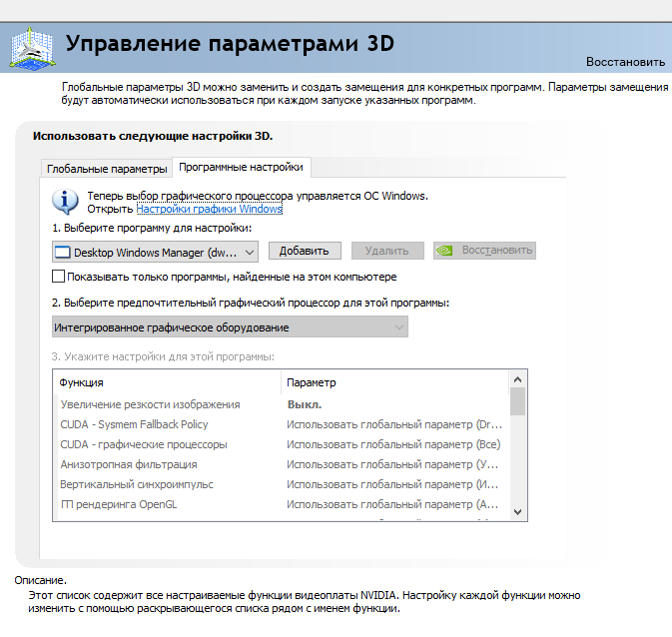Open the Настройки графики Windows link
The height and width of the screenshot is (637, 672).
coord(209,209)
